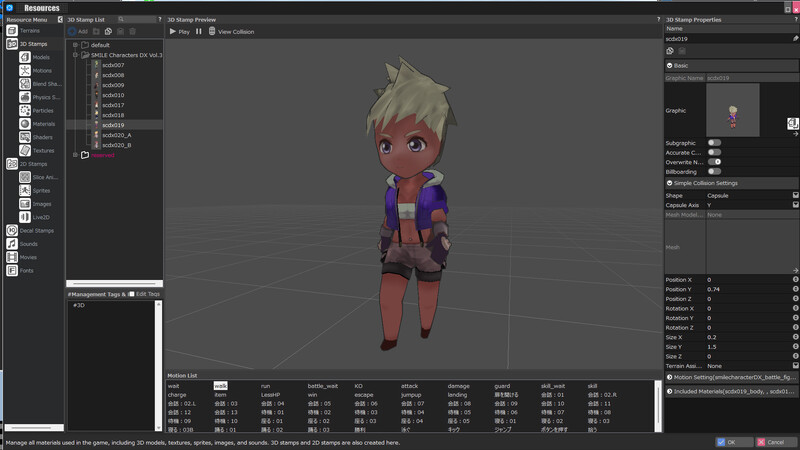Open the Terrain Assi... dropdown
This screenshot has width=800, height=450.
point(795,366)
